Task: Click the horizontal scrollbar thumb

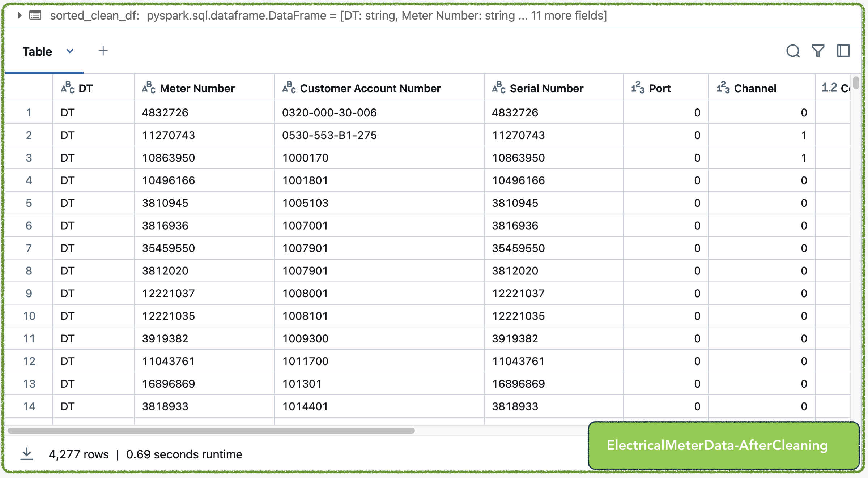Action: point(211,430)
